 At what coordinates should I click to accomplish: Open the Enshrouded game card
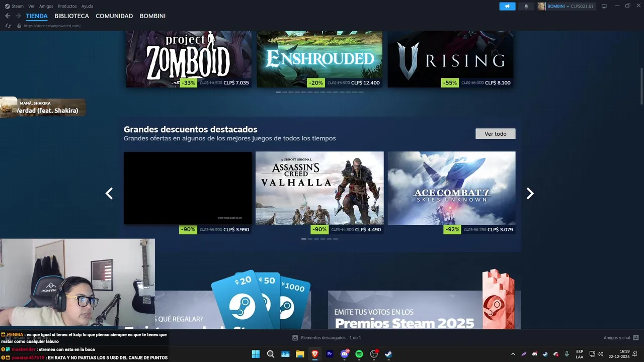coord(319,59)
